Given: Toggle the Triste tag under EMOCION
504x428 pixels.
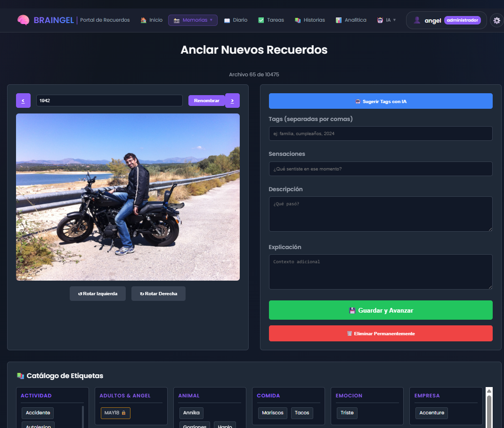Looking at the screenshot, I should [347, 413].
